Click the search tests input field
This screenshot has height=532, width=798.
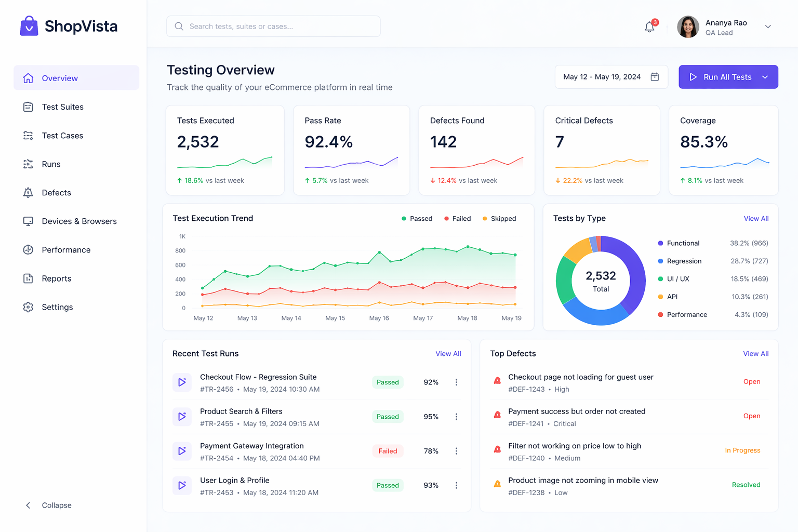point(273,26)
